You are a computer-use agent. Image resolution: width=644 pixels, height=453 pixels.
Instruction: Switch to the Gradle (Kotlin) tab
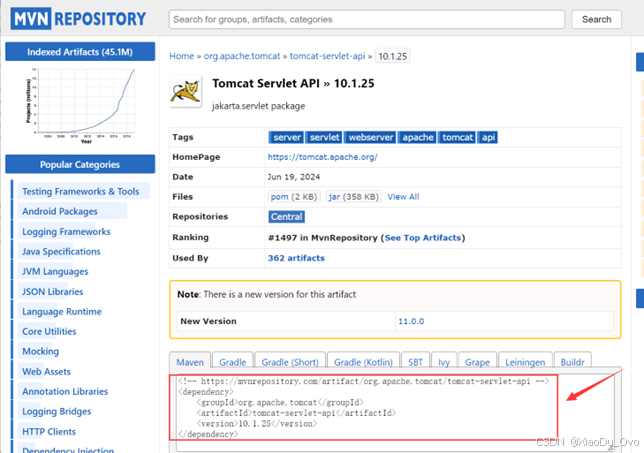363,361
